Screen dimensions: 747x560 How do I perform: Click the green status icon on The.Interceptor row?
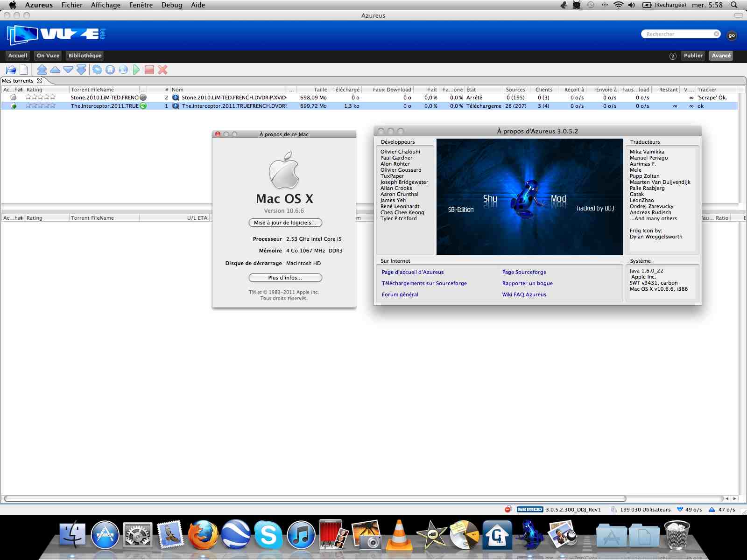(x=143, y=106)
